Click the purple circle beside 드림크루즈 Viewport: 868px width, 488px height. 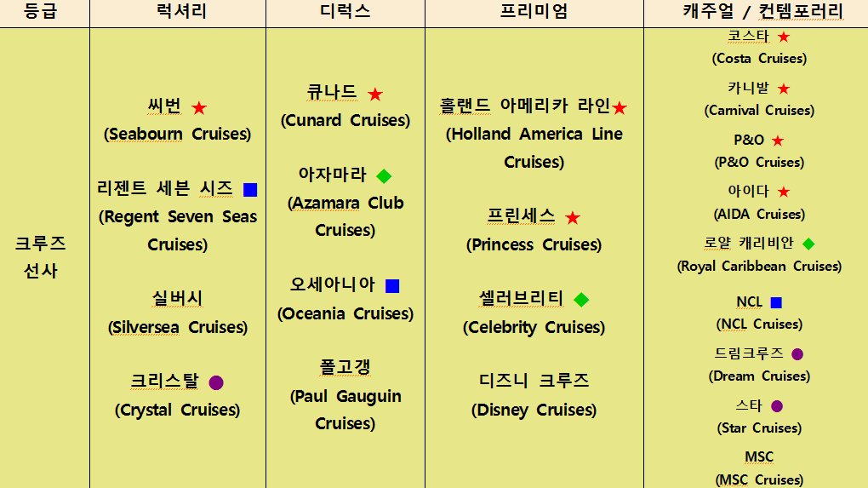tap(797, 354)
